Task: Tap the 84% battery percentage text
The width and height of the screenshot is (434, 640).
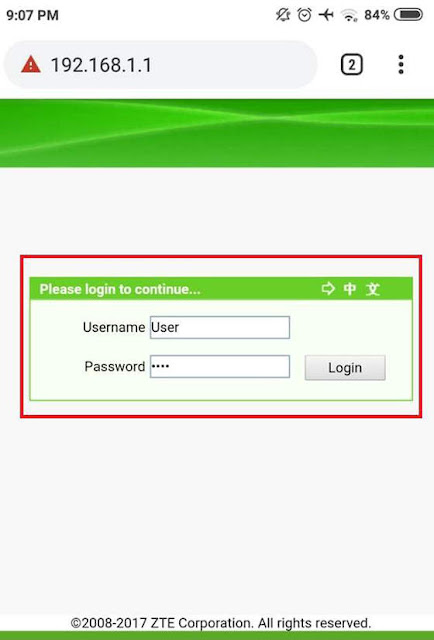Action: tap(377, 15)
